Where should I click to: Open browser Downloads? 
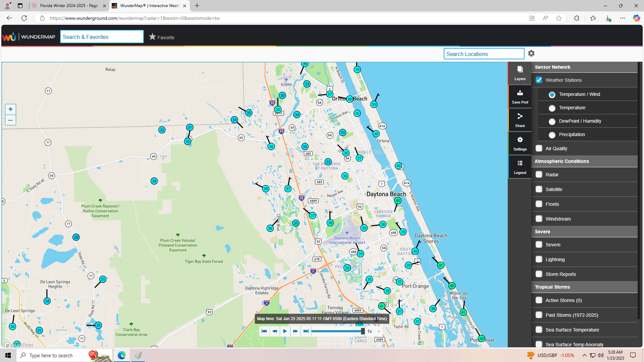pyautogui.click(x=608, y=18)
